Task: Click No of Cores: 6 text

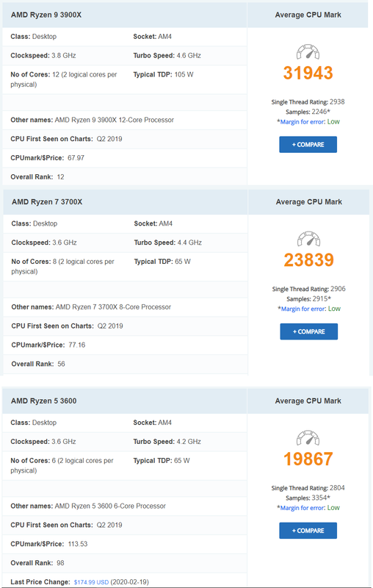Action: click(x=62, y=466)
